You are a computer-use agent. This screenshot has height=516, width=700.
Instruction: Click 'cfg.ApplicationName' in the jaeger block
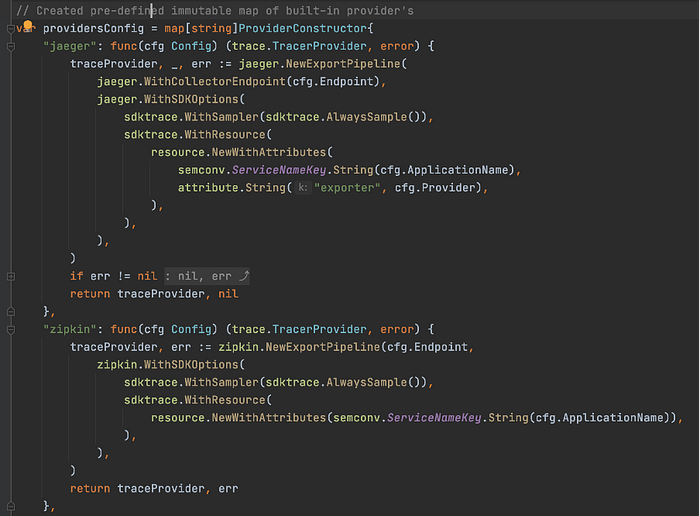[444, 170]
